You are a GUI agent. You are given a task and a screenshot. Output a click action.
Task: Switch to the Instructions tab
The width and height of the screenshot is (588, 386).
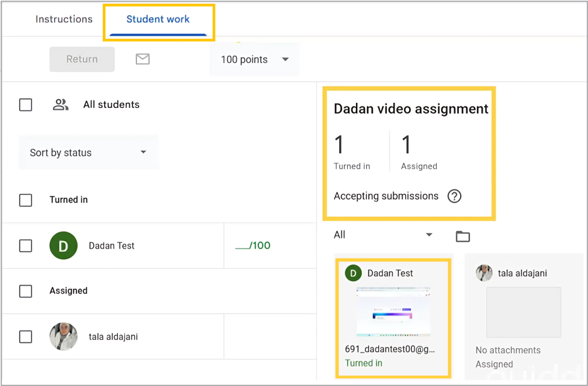[64, 19]
